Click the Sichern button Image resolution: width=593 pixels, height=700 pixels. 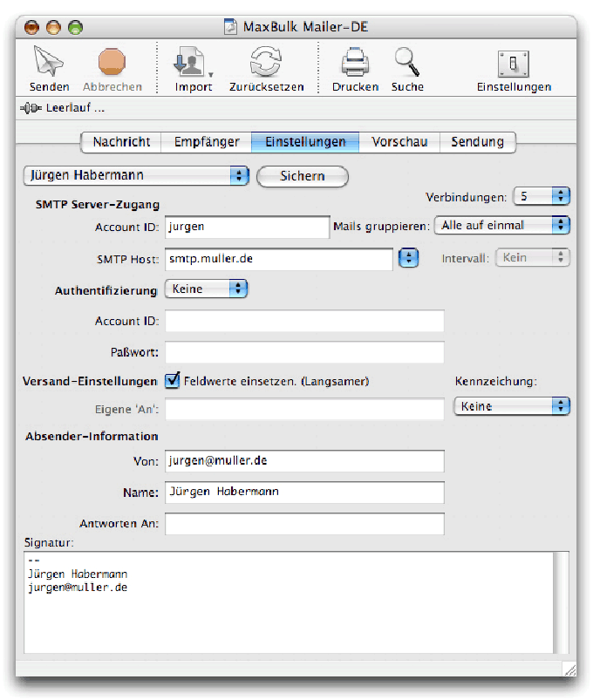(x=303, y=176)
